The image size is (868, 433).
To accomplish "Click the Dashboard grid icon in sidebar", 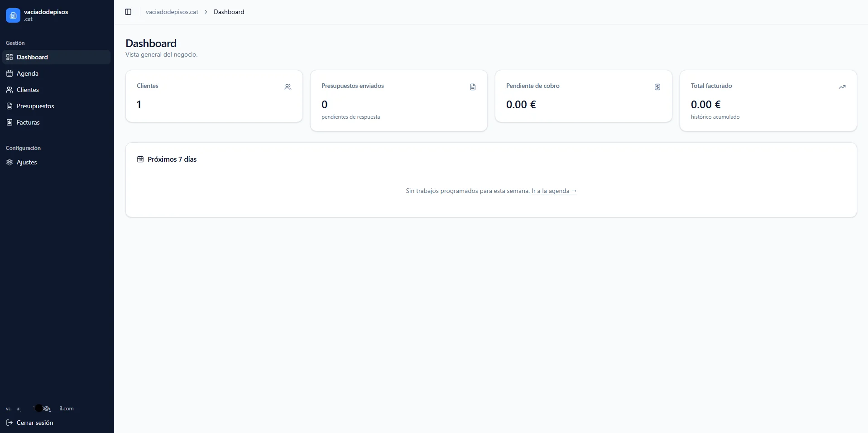I will pyautogui.click(x=10, y=57).
